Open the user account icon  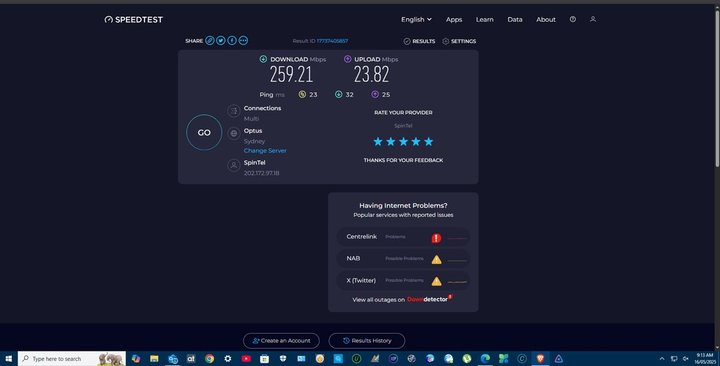tap(593, 19)
